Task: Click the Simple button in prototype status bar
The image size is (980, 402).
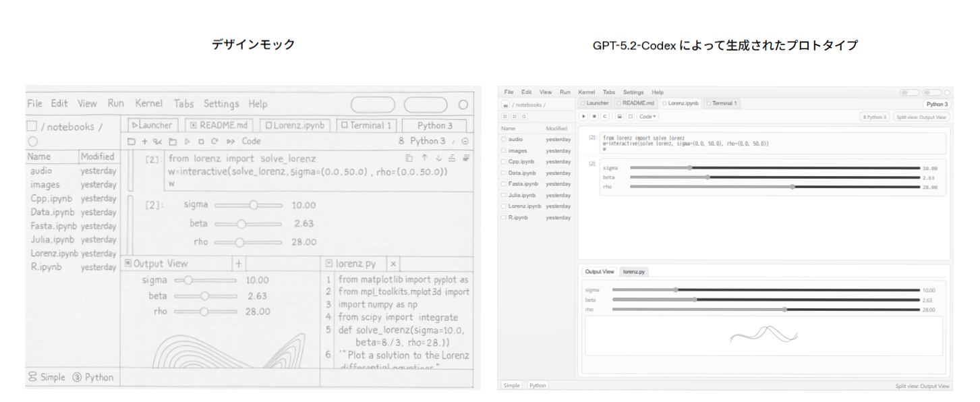Action: [x=511, y=385]
